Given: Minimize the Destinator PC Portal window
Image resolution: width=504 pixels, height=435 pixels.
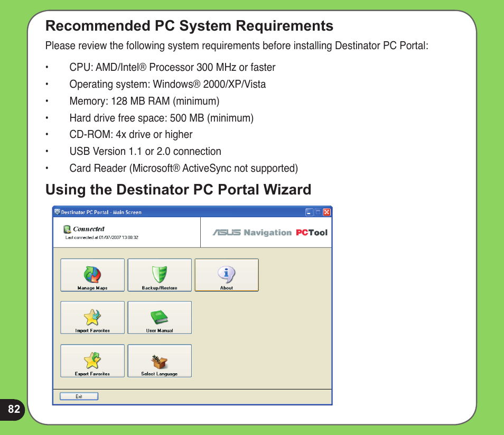Looking at the screenshot, I should [x=309, y=212].
